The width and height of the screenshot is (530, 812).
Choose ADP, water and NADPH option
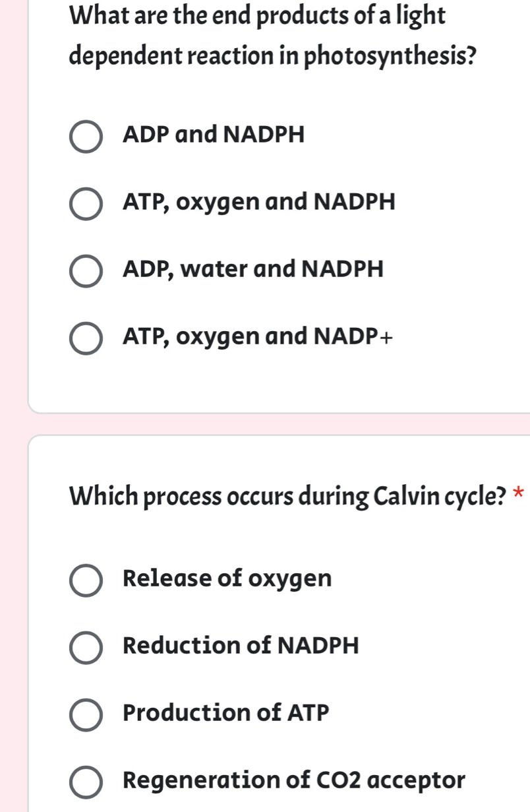tap(85, 270)
